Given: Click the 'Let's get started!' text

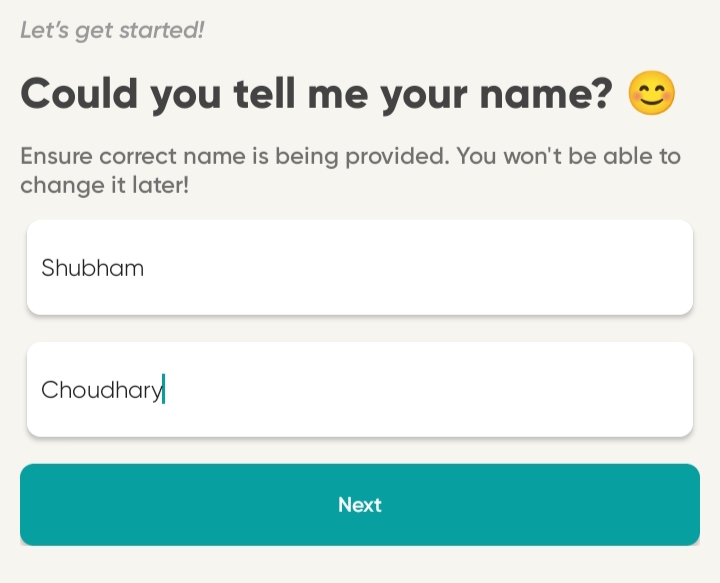Looking at the screenshot, I should pos(112,31).
